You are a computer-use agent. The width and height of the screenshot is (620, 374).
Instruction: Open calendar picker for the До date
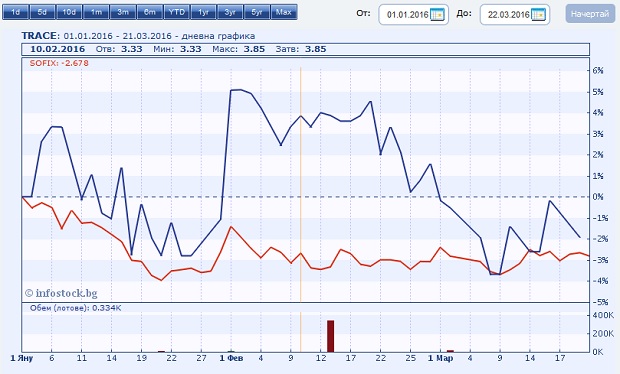(539, 15)
